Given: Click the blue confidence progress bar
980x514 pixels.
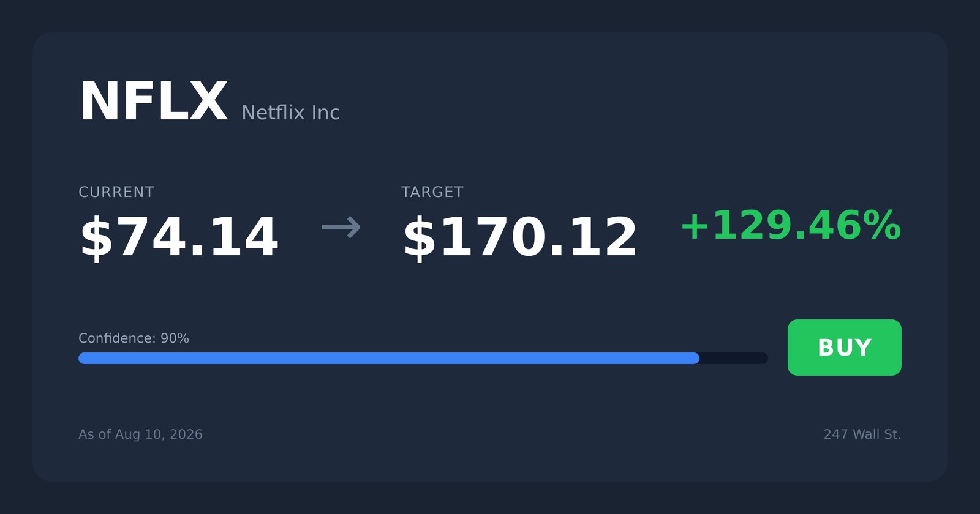Looking at the screenshot, I should pos(389,359).
